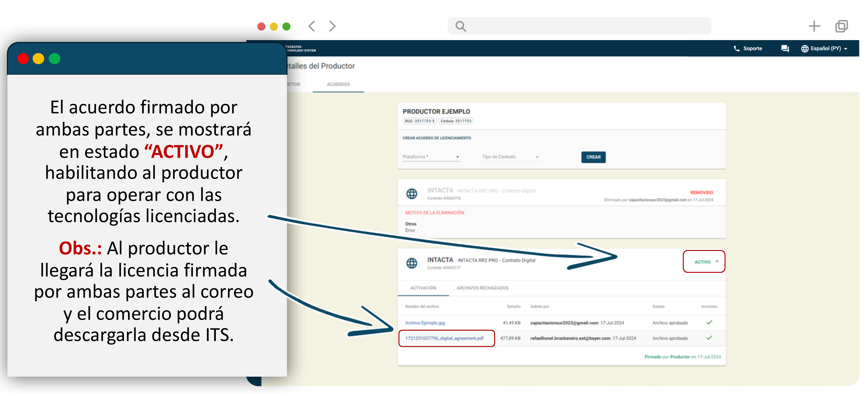
Task: Click globe icon of active INTACTA contract
Action: [411, 263]
